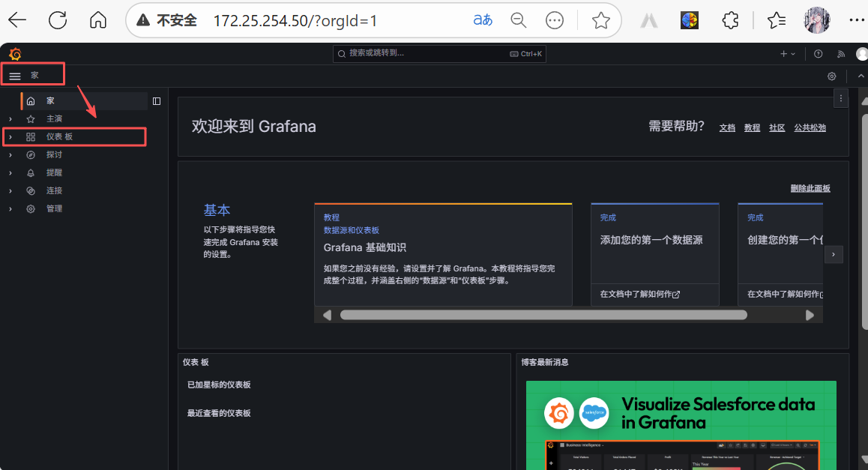Click the 仪表 板 grid icon in sidebar
868x470 pixels.
31,136
